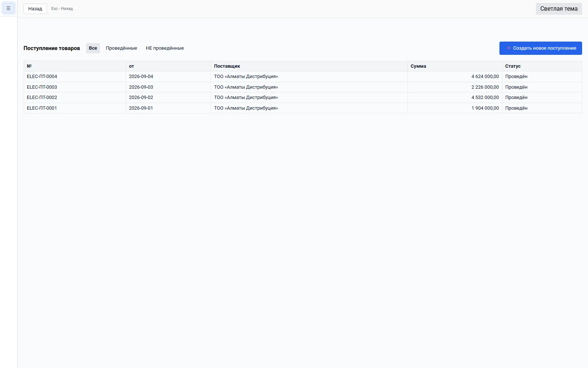Click date 2026-09-04
The height and width of the screenshot is (368, 588).
141,77
